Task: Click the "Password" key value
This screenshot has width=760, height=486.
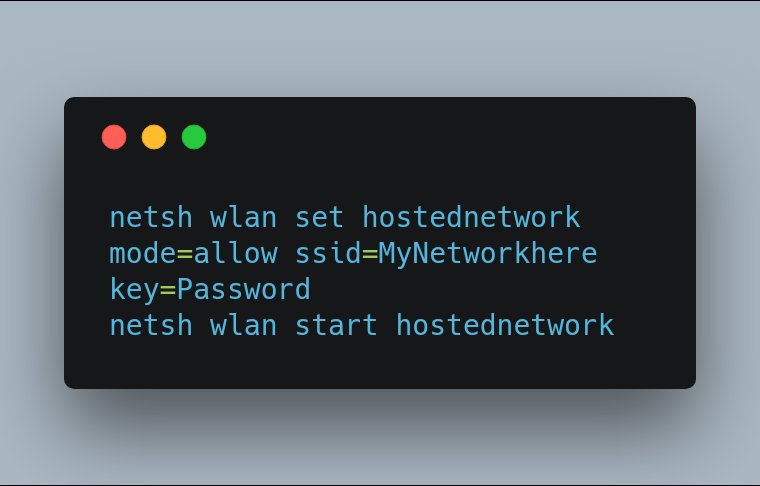Action: [x=243, y=289]
